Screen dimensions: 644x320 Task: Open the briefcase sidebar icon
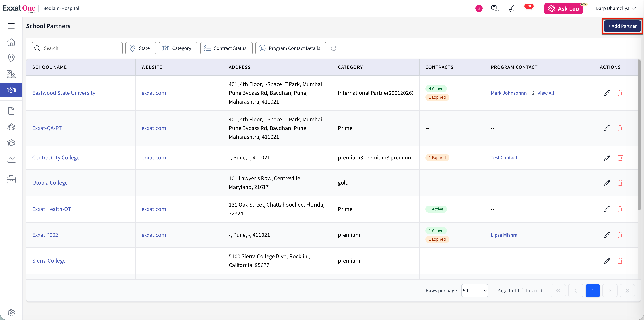point(11,179)
